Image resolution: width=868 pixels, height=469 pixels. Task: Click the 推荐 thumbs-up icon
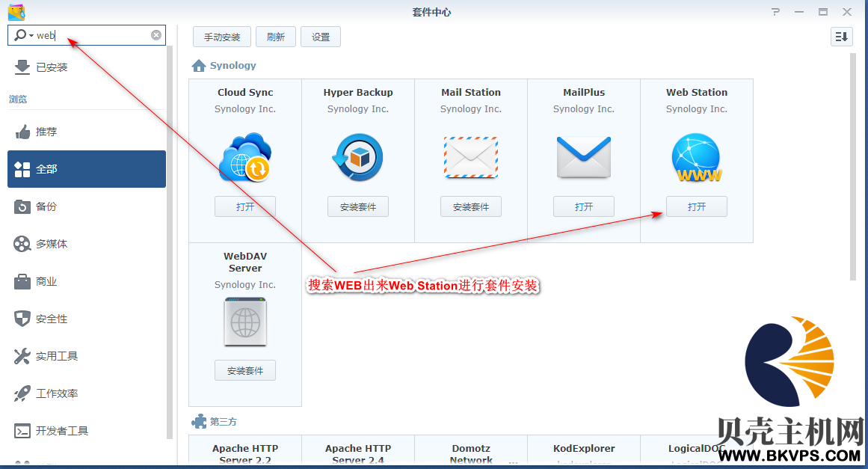coord(22,132)
